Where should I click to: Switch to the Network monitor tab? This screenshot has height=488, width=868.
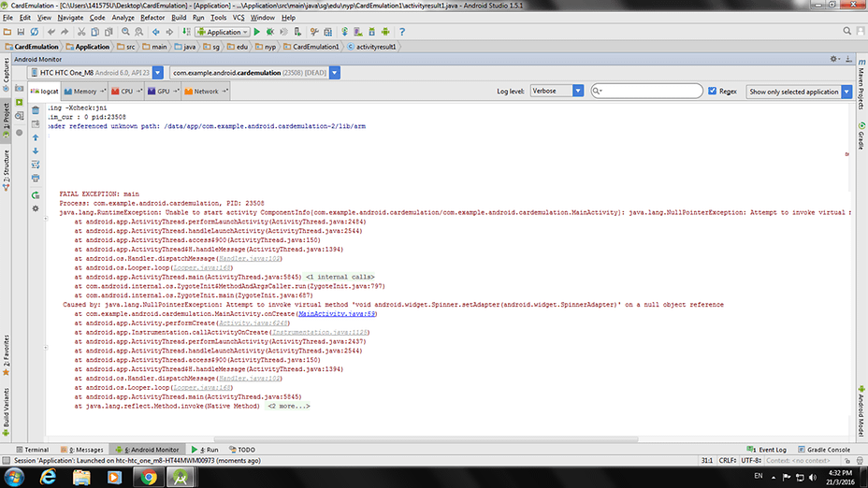pos(206,92)
